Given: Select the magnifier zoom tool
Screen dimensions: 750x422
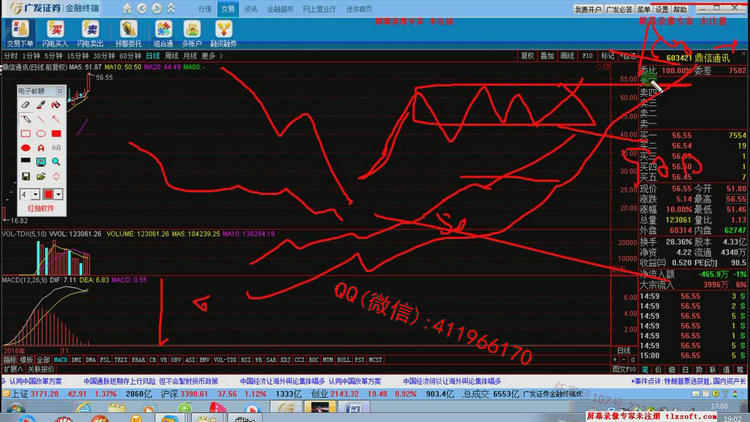Looking at the screenshot, I should click(x=56, y=162).
